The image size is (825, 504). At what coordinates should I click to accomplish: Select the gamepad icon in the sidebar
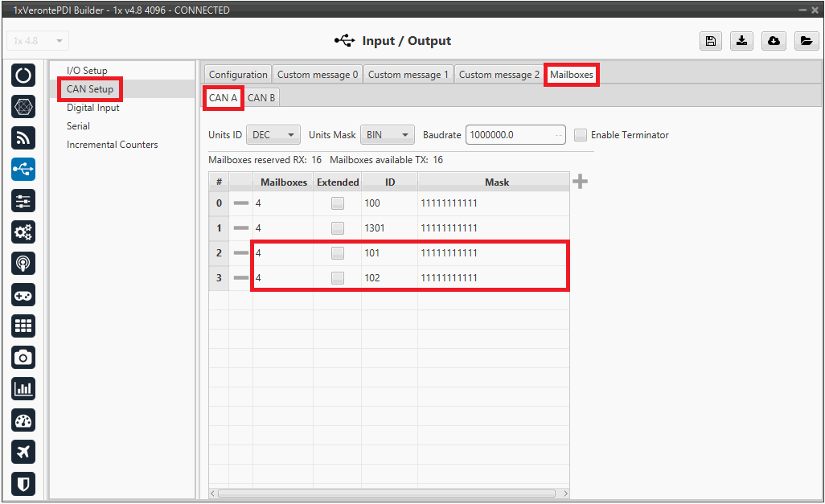[x=24, y=295]
